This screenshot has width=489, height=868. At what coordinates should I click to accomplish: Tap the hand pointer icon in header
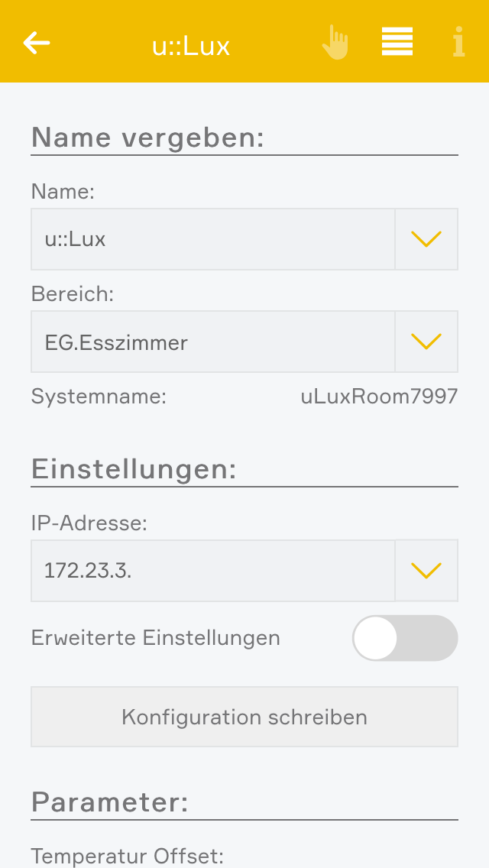click(335, 42)
